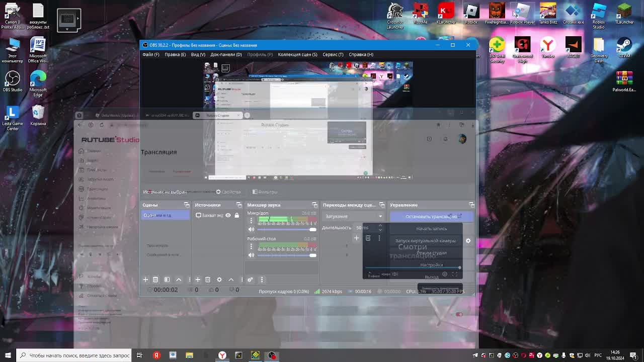644x362 pixels.
Task: Move the selected source up
Action: coord(231,280)
